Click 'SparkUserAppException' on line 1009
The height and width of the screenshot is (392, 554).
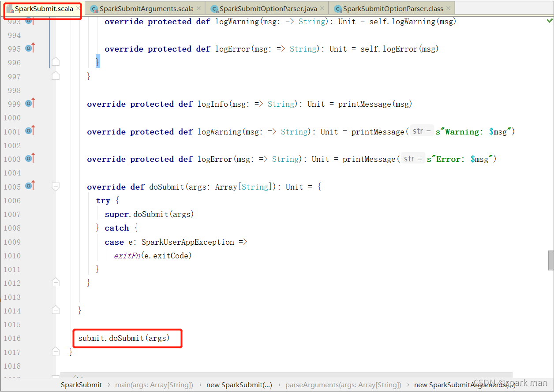pos(188,242)
